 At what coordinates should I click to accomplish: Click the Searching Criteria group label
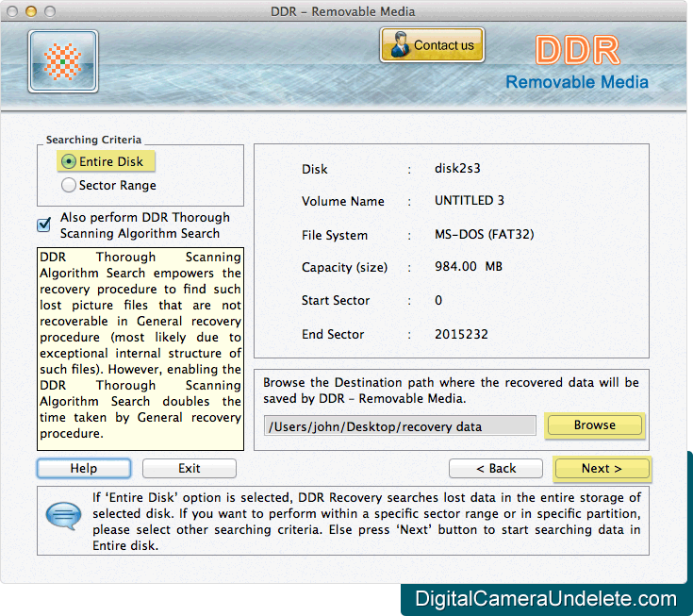[93, 140]
